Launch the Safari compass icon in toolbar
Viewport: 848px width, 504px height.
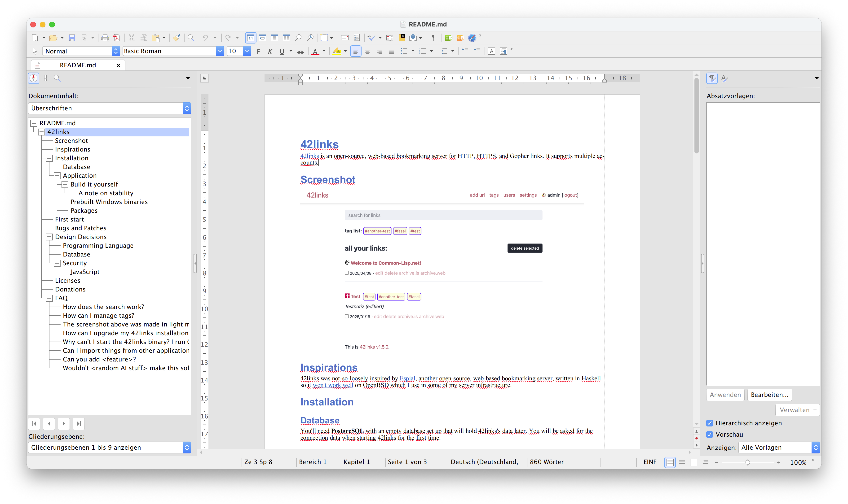[x=472, y=38]
